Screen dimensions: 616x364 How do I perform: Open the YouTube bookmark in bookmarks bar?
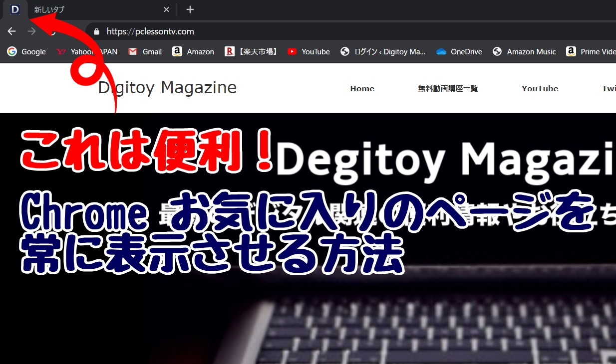click(308, 51)
